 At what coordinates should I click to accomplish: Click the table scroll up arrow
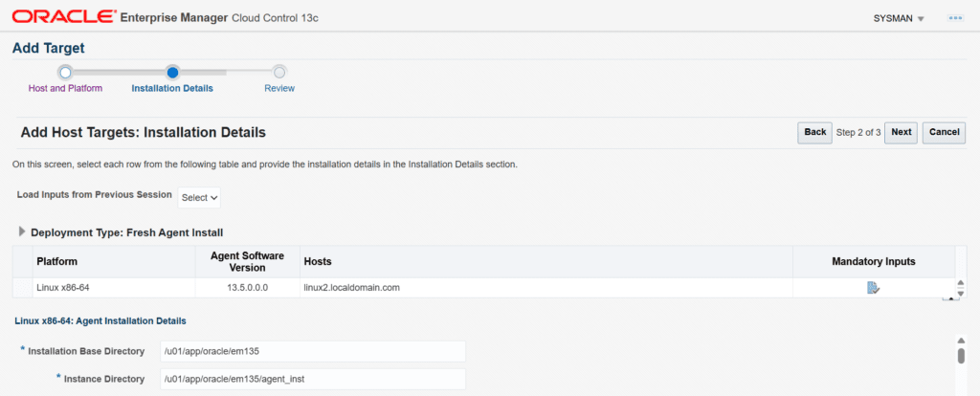coord(961,283)
